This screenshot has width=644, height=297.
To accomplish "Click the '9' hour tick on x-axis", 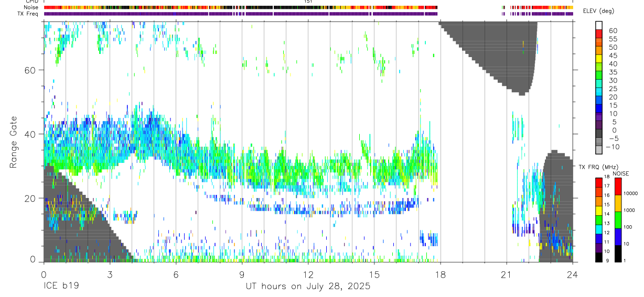I will [x=242, y=274].
